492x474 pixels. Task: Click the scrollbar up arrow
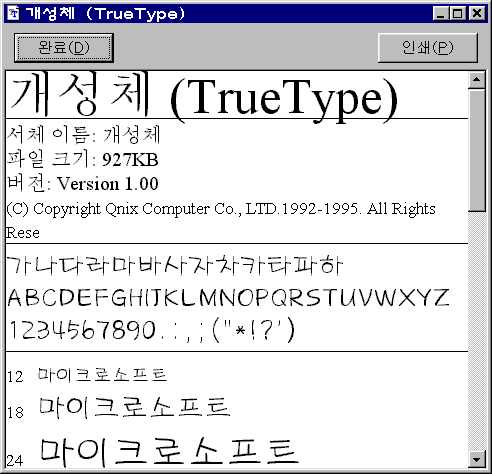point(477,80)
